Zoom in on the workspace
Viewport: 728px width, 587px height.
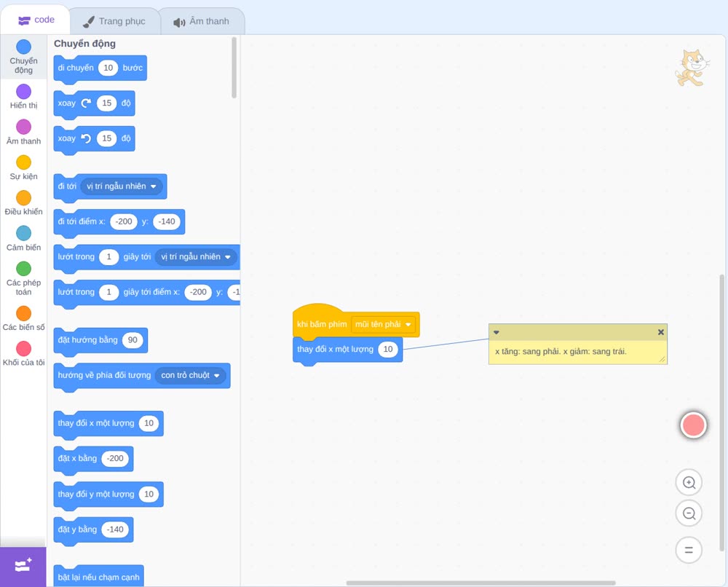689,483
